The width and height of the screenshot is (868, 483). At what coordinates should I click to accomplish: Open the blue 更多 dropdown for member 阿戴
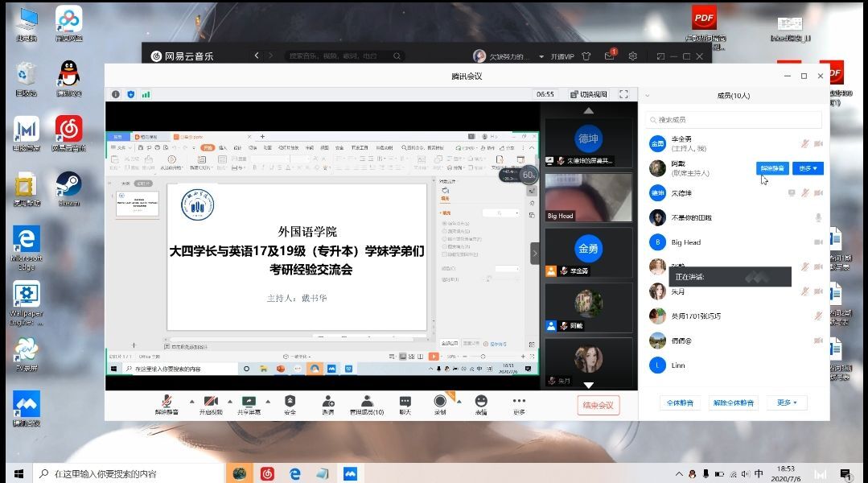click(807, 168)
